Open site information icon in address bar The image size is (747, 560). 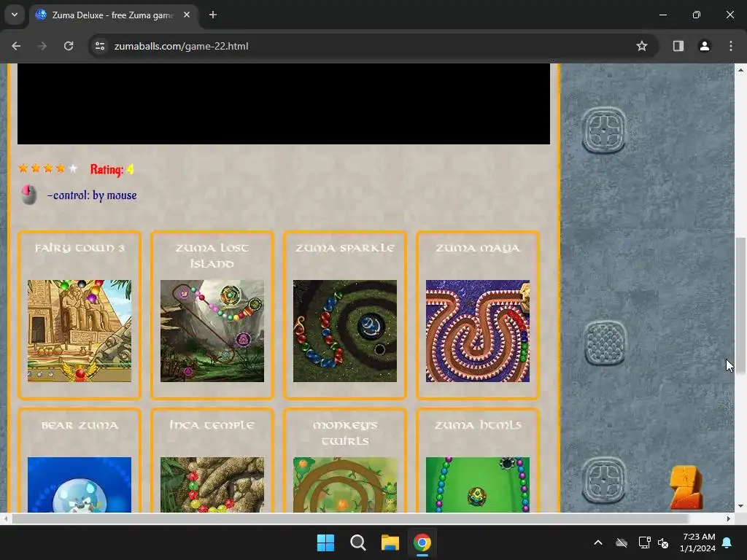[x=100, y=46]
